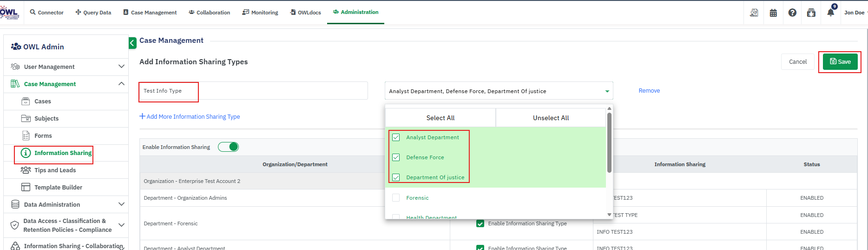Open Forms in the sidebar
This screenshot has height=250, width=868.
click(43, 136)
